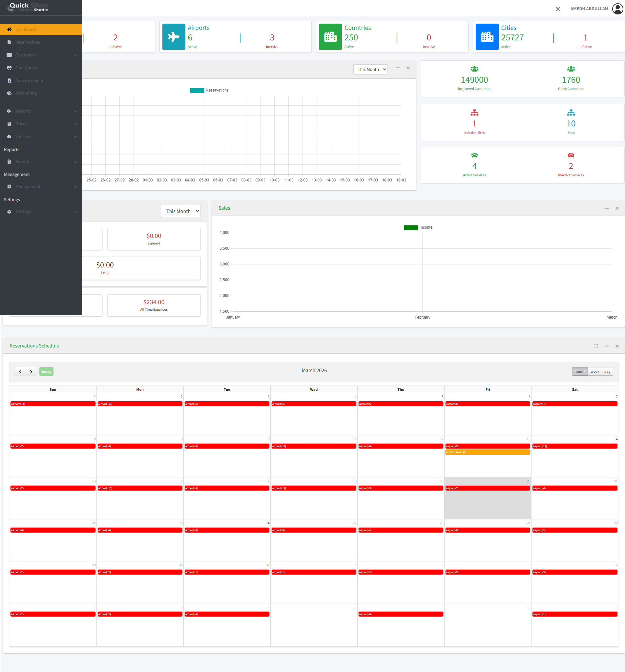This screenshot has width=625, height=672.
Task: Minimize the Sales panel
Action: [606, 208]
